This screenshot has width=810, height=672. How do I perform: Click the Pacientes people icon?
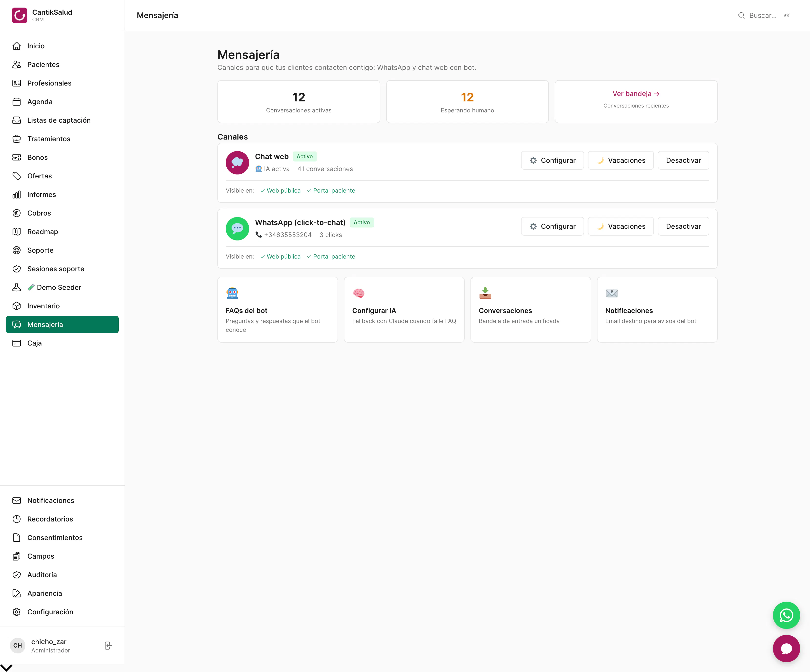pyautogui.click(x=17, y=65)
